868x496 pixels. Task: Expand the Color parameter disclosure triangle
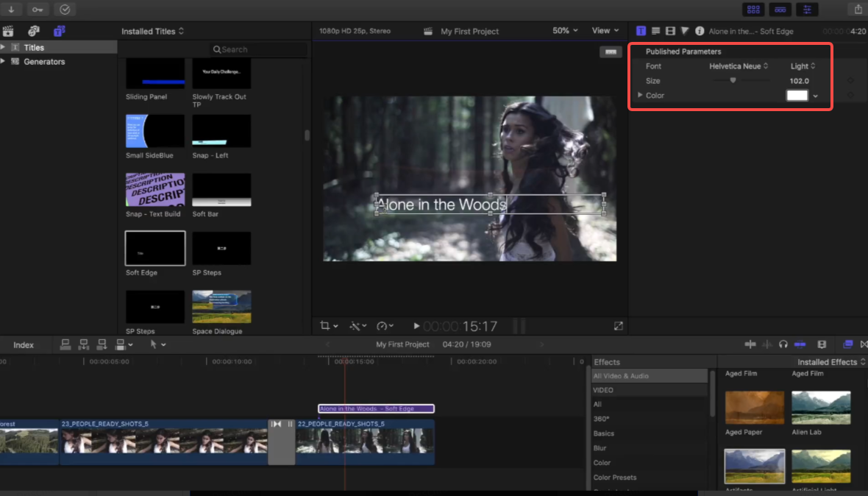pos(640,96)
